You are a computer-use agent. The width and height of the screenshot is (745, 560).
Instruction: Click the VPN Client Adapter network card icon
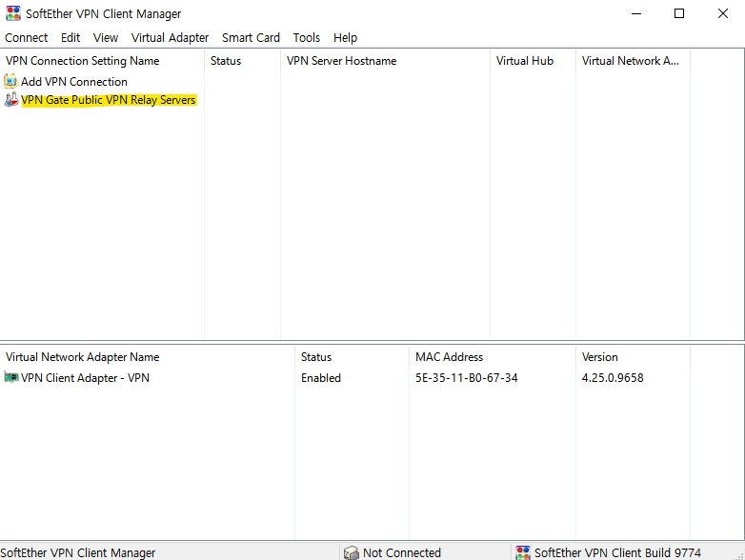[10, 377]
